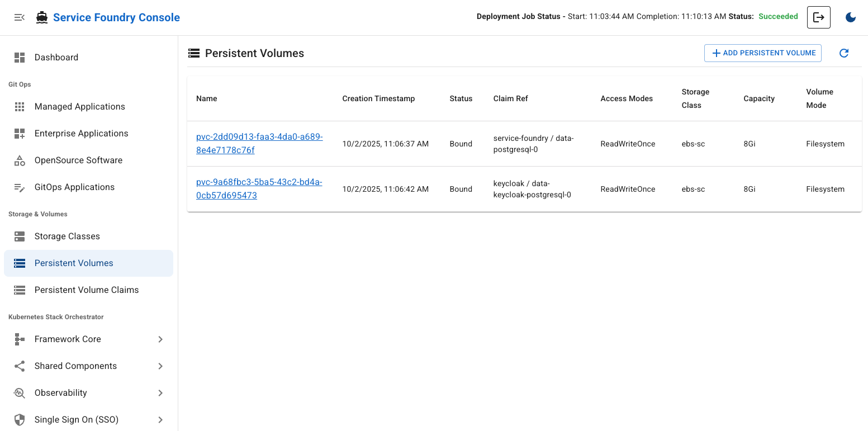Image resolution: width=868 pixels, height=431 pixels.
Task: Expand the Single Sign On (SSO) section
Action: click(x=160, y=419)
